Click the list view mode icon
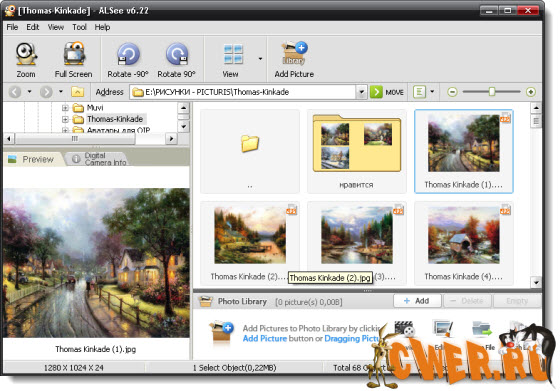Viewport: 560px width, 391px height. coord(419,92)
